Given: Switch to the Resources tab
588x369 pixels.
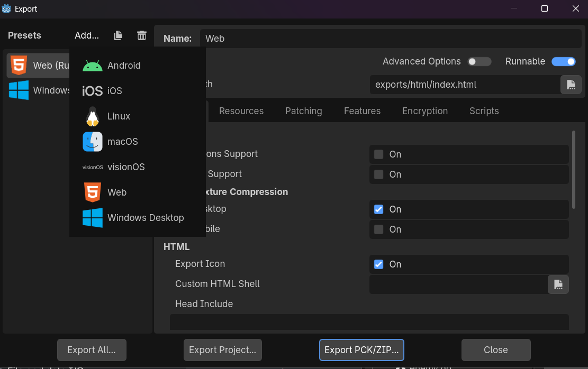Looking at the screenshot, I should pos(241,111).
